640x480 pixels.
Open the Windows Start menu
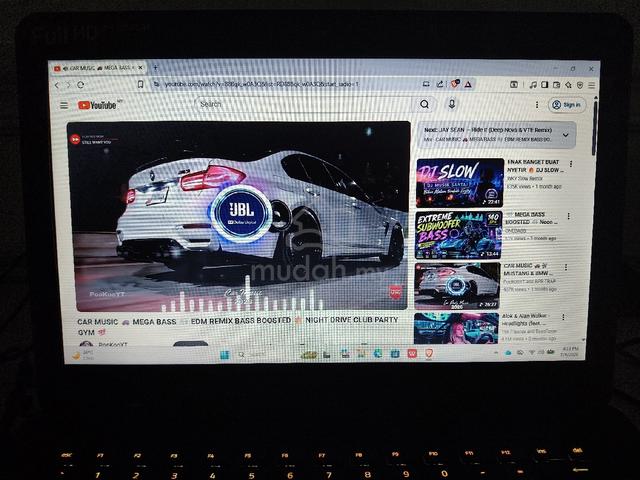[225, 355]
